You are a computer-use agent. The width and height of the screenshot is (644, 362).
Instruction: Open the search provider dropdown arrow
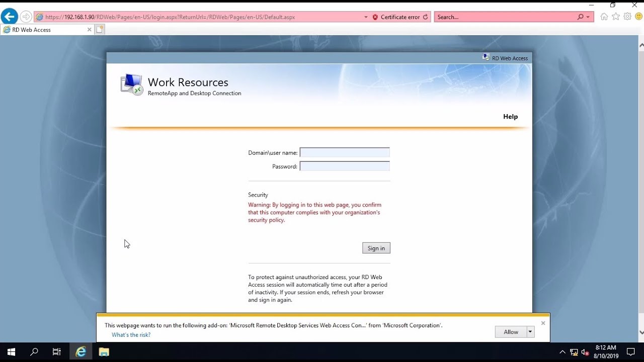[588, 17]
